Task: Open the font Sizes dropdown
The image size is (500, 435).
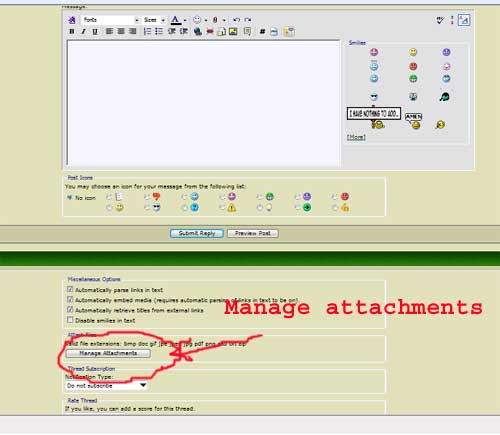Action: [154, 20]
